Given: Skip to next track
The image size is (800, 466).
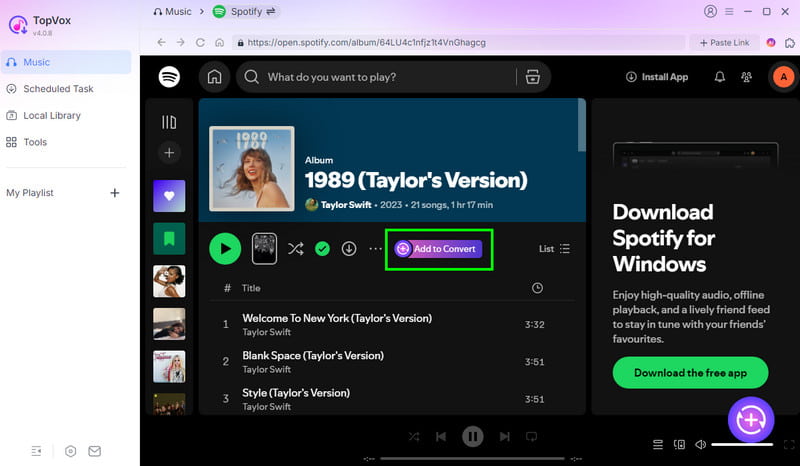Looking at the screenshot, I should pyautogui.click(x=505, y=436).
